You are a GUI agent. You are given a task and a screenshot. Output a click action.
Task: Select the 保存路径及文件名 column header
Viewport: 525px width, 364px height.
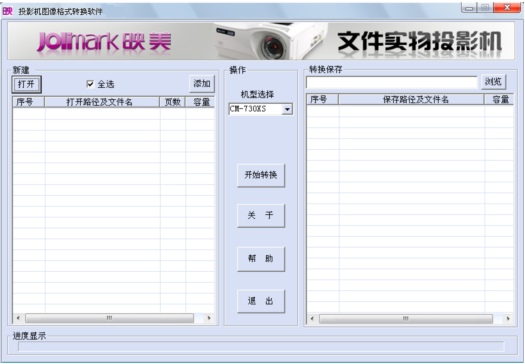click(x=411, y=99)
